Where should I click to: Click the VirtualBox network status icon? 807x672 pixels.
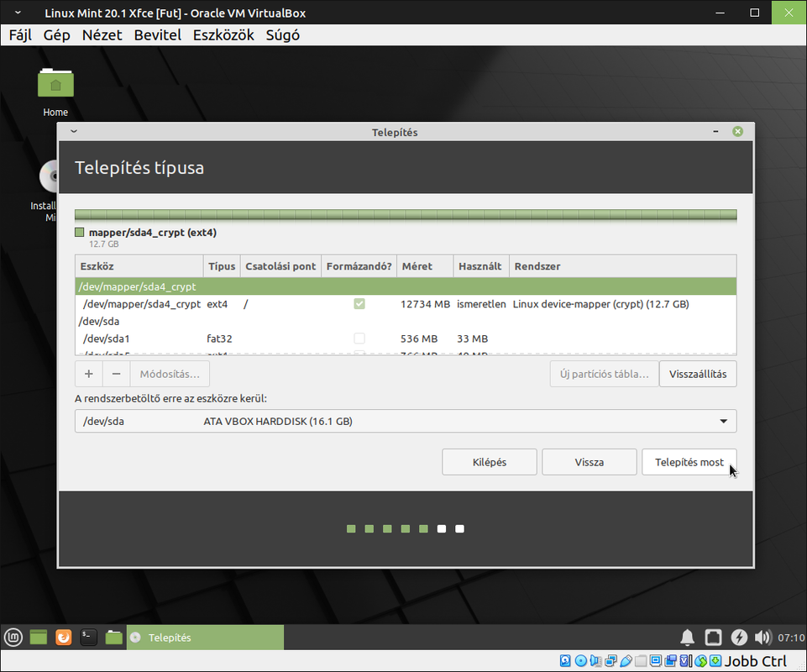(x=610, y=661)
